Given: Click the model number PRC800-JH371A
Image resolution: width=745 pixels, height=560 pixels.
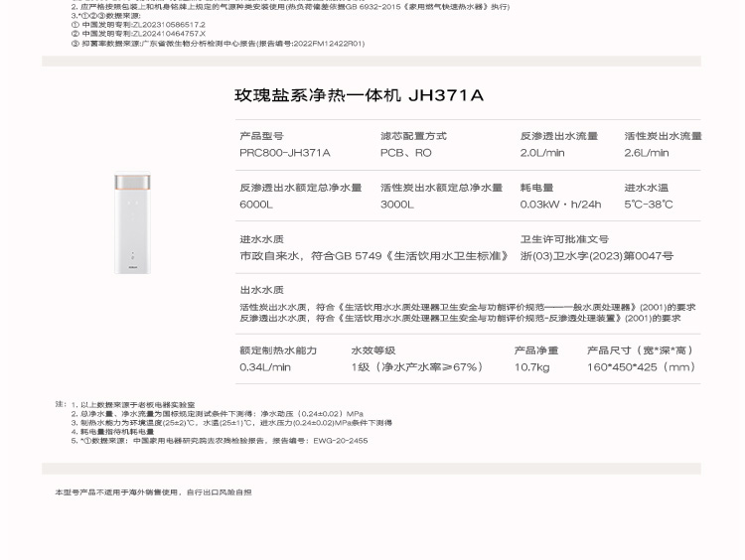Looking at the screenshot, I should (x=284, y=153).
